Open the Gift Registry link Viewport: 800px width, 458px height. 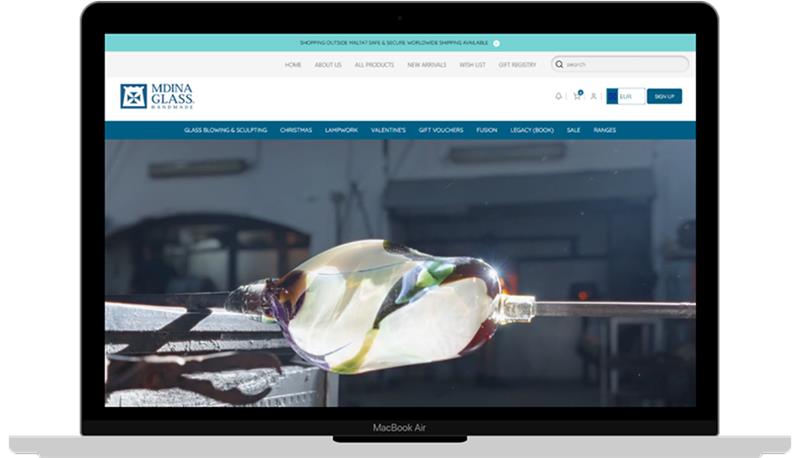click(517, 64)
